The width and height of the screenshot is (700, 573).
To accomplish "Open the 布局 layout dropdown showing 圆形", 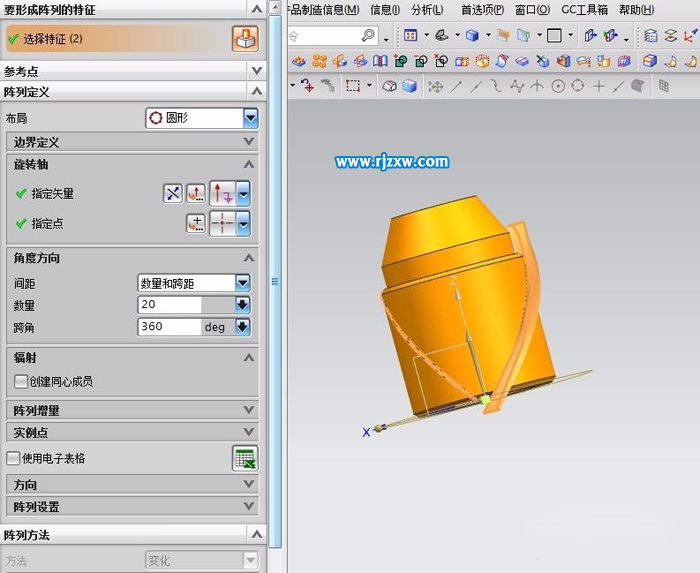I will 250,118.
